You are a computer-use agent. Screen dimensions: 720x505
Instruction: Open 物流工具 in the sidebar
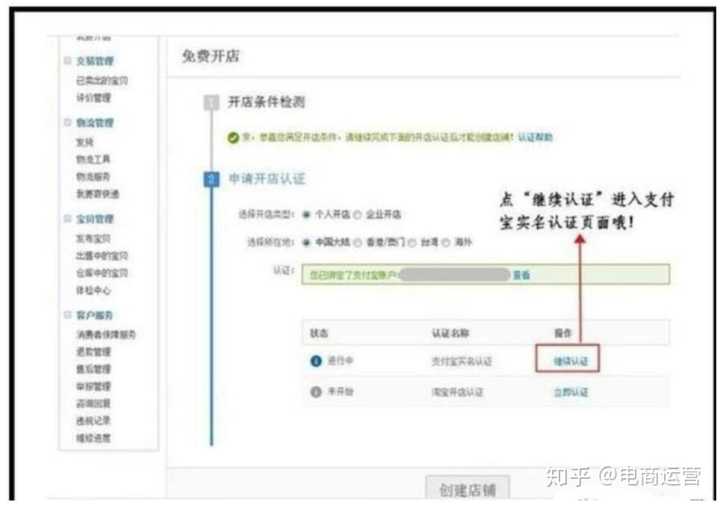coord(93,159)
